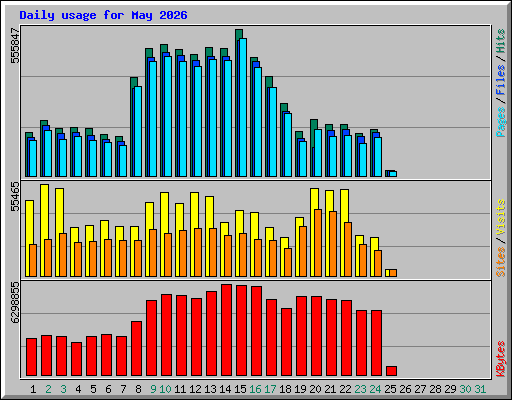Click the 6298855 KBytes axis value
Screen dimensions: 512x400
(15, 303)
